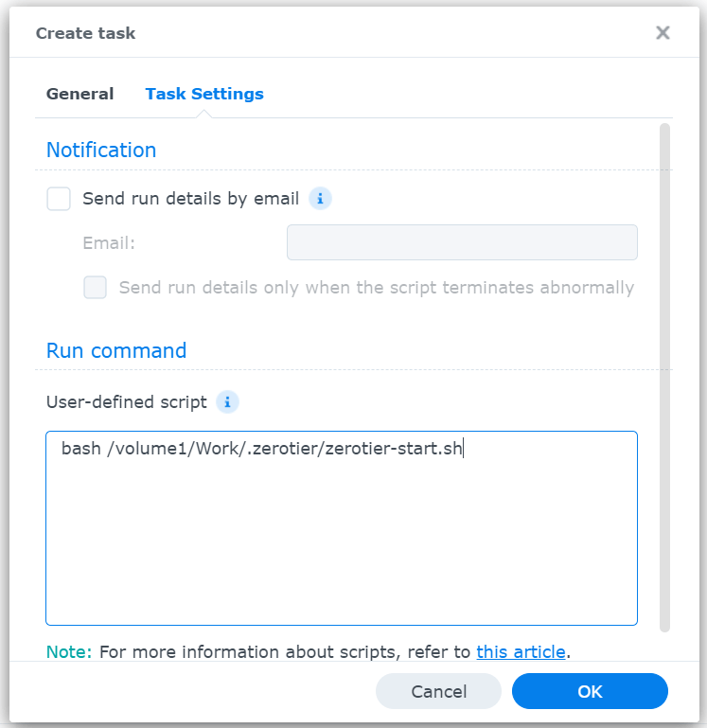The height and width of the screenshot is (728, 707).
Task: Enable Send run details by email
Action: click(x=59, y=199)
